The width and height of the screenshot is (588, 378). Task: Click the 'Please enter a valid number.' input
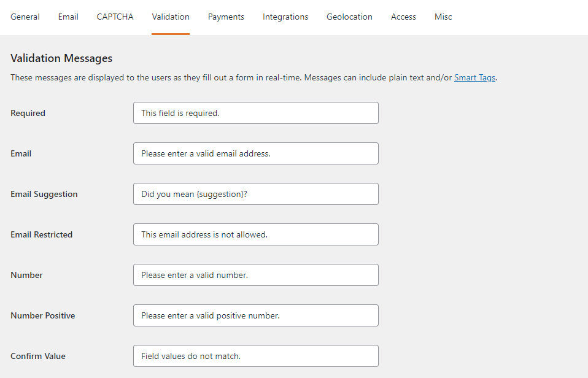pos(255,275)
